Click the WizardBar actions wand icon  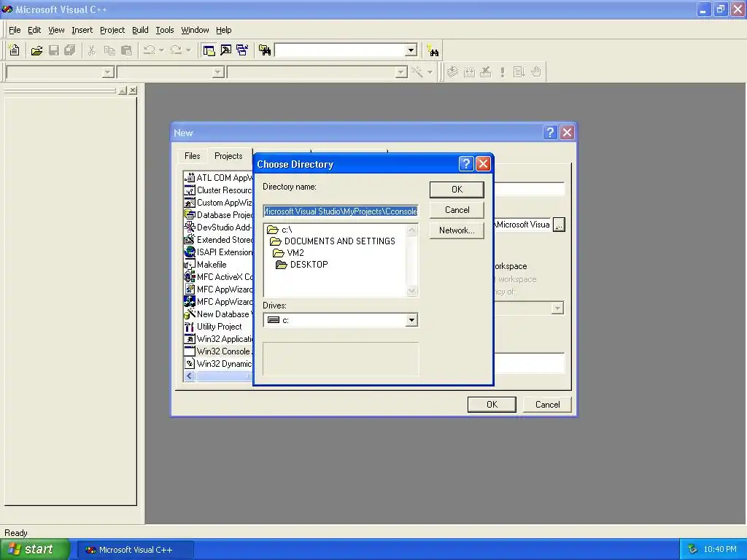click(417, 72)
